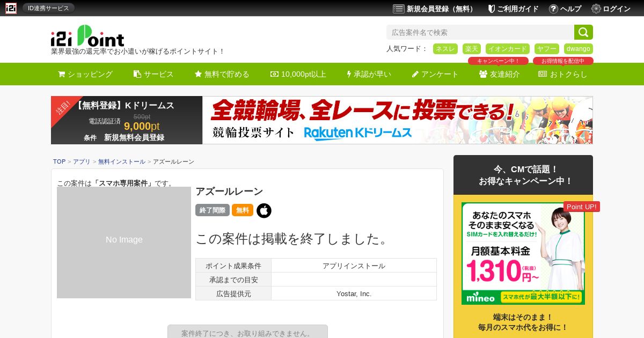The height and width of the screenshot is (338, 644).
Task: Click the Apple iOS platform icon
Action: click(264, 210)
